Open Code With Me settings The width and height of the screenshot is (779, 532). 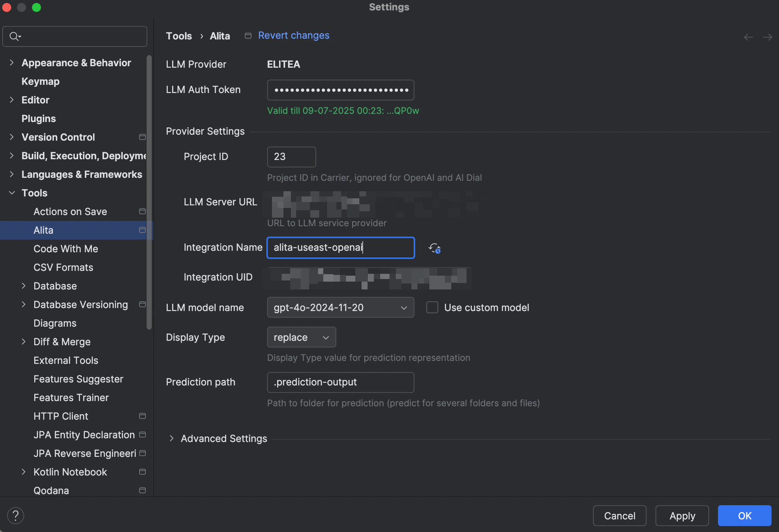[x=66, y=249]
